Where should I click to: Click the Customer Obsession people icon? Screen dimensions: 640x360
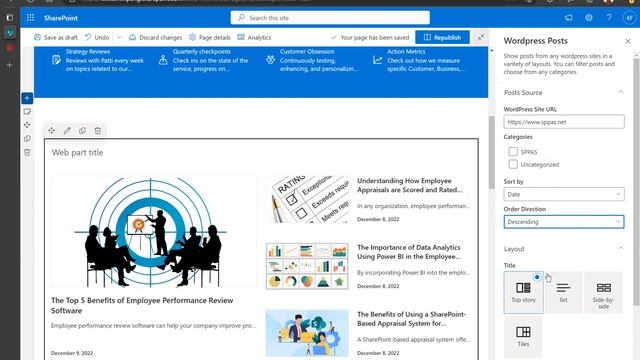270,60
